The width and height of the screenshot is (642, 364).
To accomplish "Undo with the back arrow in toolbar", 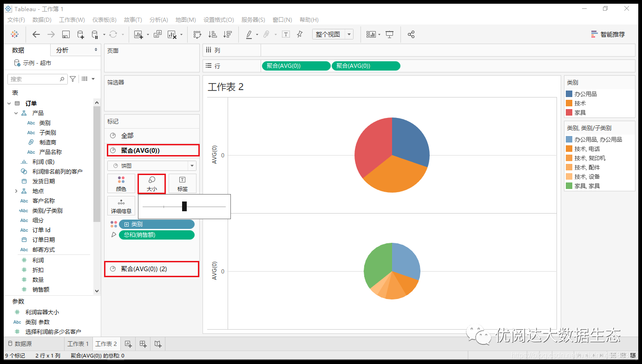I will pyautogui.click(x=36, y=34).
